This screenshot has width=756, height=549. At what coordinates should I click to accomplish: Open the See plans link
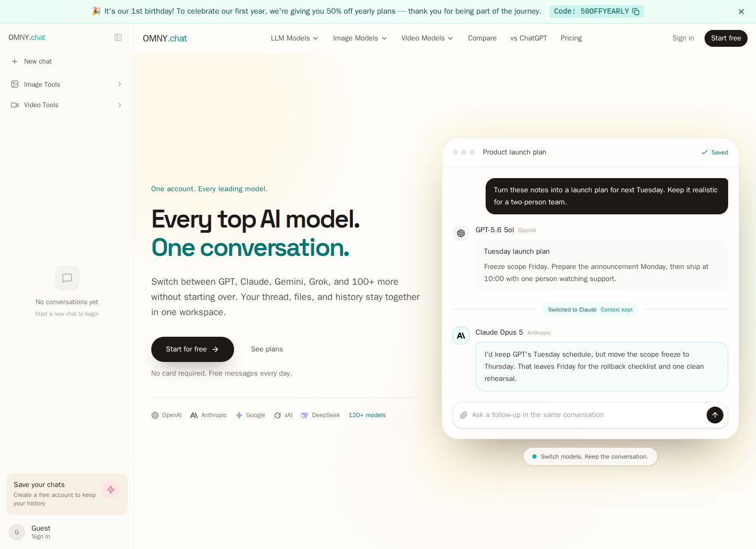click(267, 349)
